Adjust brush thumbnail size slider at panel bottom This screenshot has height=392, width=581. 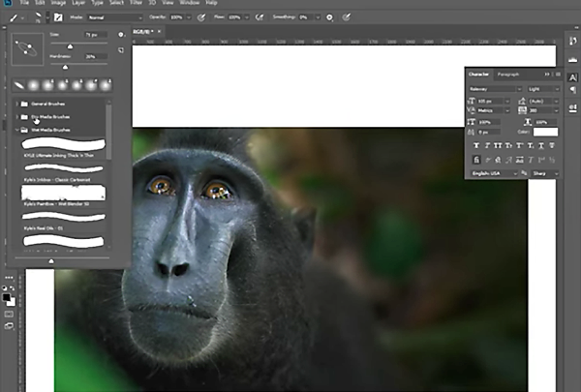pyautogui.click(x=51, y=261)
